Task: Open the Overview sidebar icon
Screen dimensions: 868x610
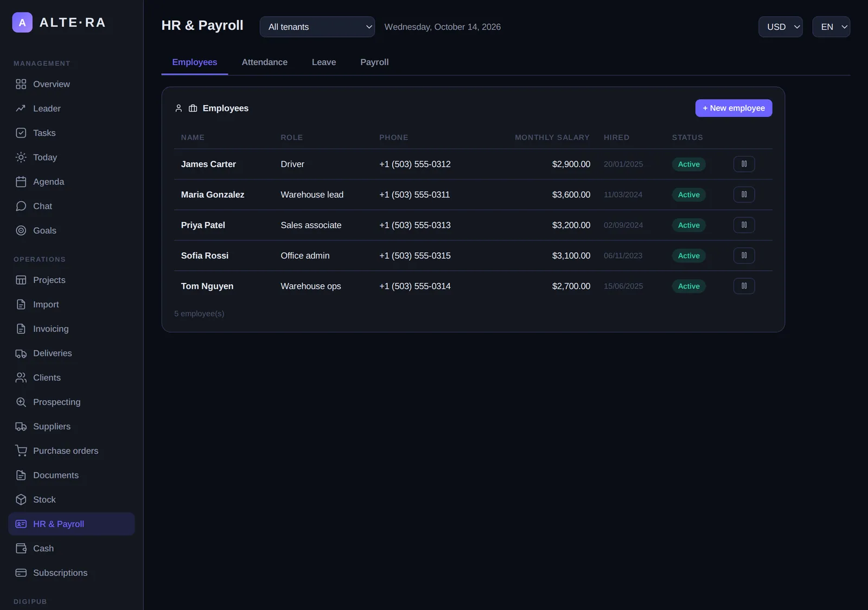Action: pos(21,84)
